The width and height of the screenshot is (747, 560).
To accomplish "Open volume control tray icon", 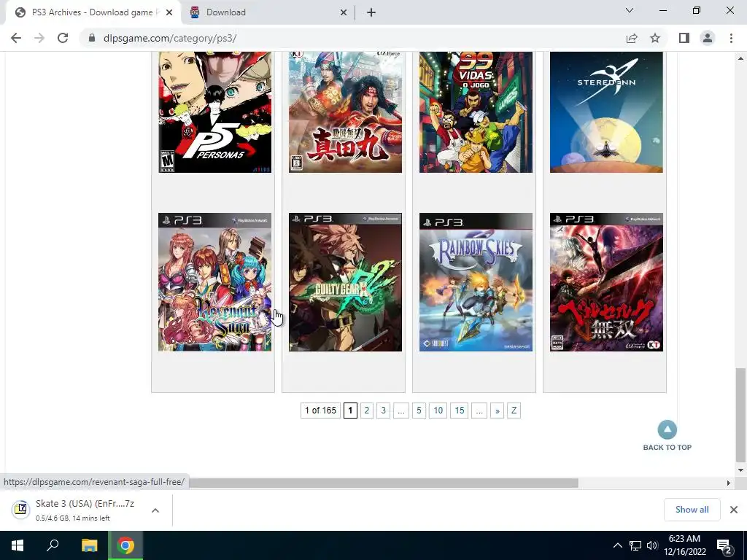I will [651, 545].
